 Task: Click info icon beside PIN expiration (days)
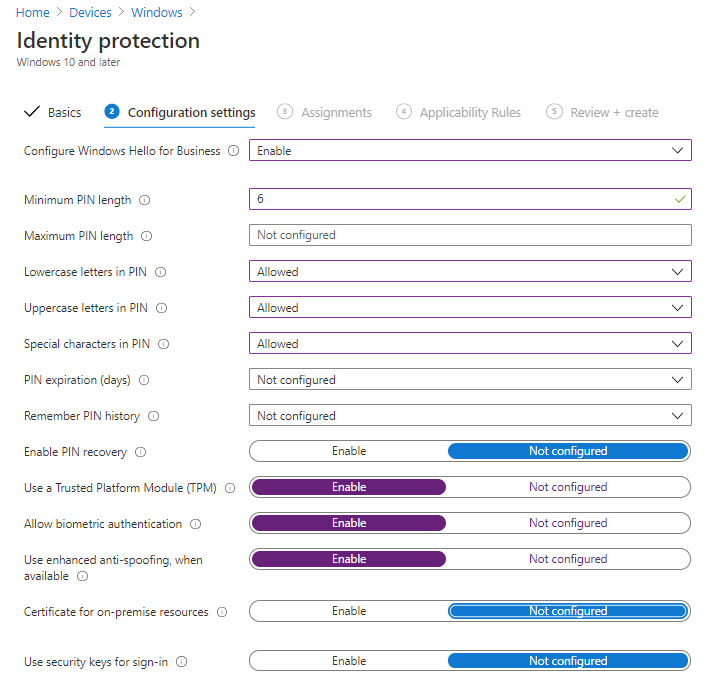(x=144, y=380)
